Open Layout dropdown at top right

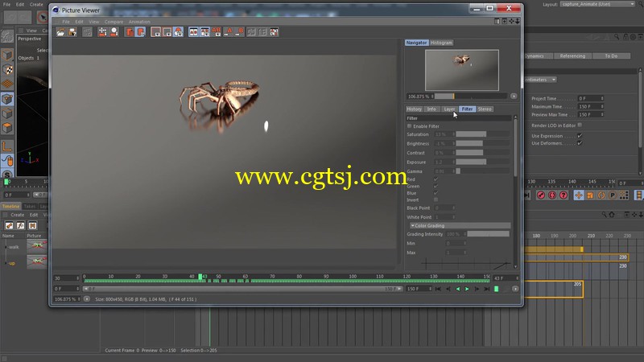point(597,4)
